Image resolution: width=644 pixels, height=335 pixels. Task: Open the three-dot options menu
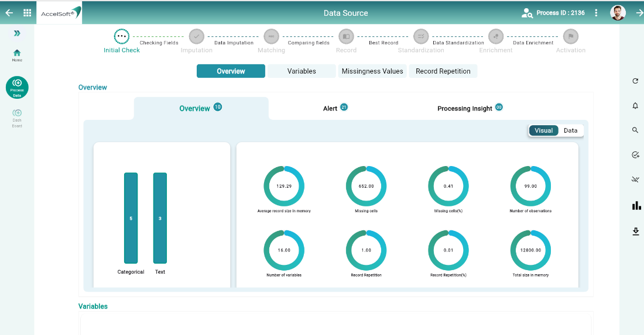(x=596, y=13)
